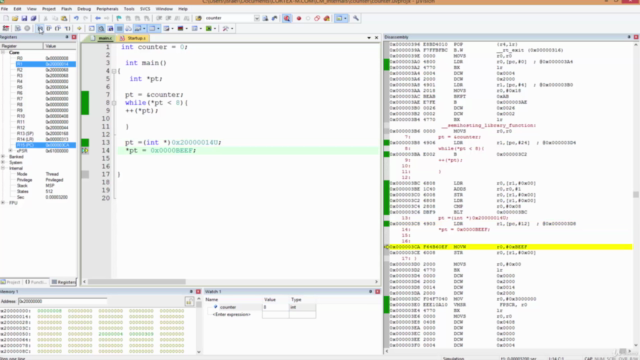
Task: Toggle Start/Stop Debug Session button
Action: click(x=287, y=18)
